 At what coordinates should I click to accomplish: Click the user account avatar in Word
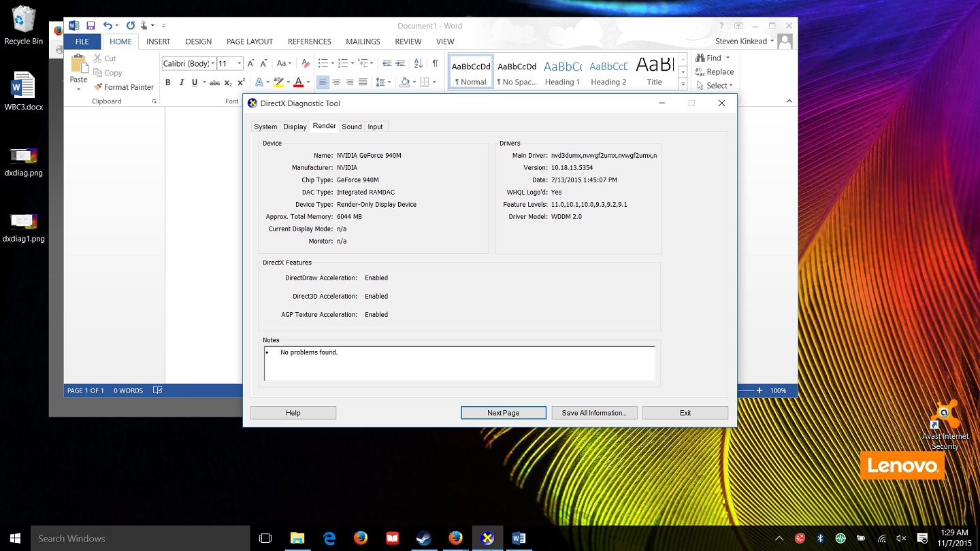(785, 41)
